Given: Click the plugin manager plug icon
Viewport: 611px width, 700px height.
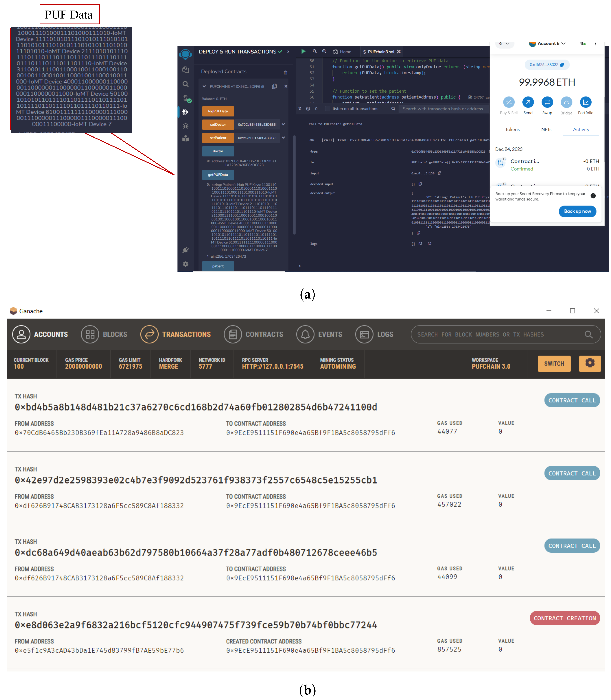Looking at the screenshot, I should pos(186,250).
